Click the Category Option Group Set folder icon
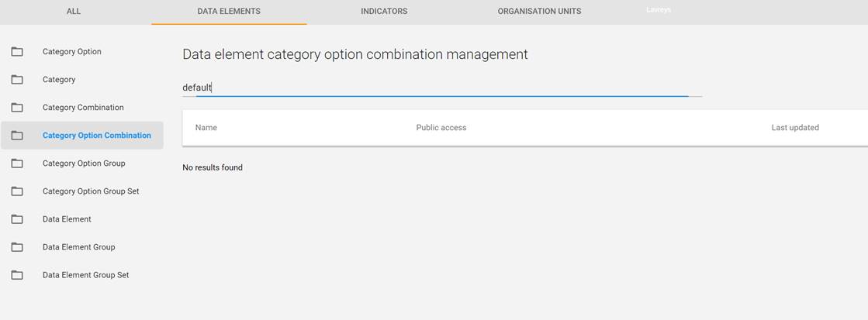 pyautogui.click(x=17, y=191)
